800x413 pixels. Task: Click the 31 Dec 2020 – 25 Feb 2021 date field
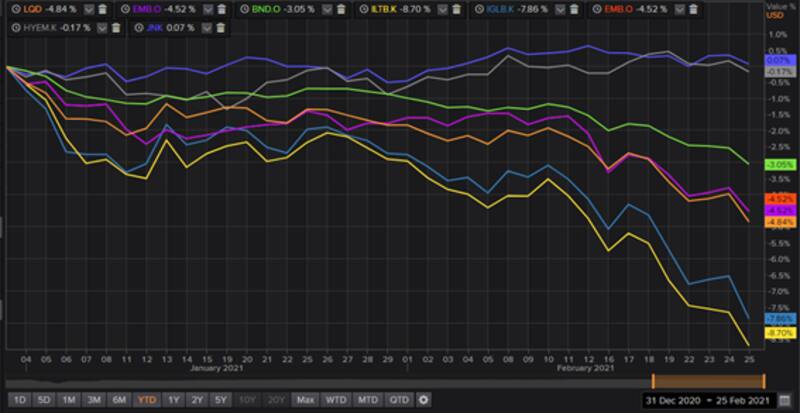pyautogui.click(x=707, y=400)
